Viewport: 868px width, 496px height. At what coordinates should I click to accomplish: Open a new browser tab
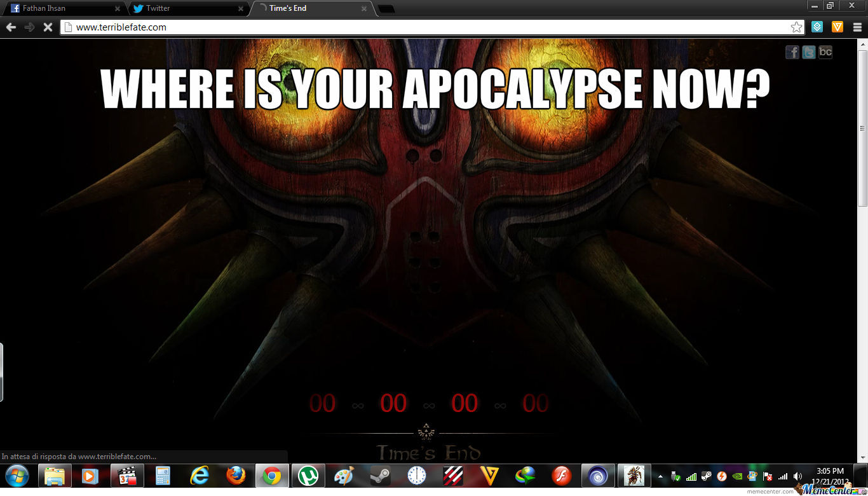coord(386,9)
